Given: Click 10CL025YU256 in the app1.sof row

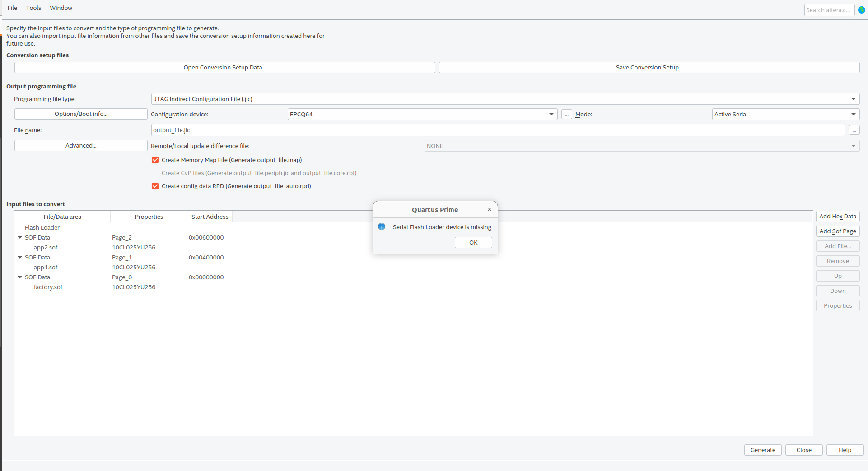Looking at the screenshot, I should coord(134,268).
